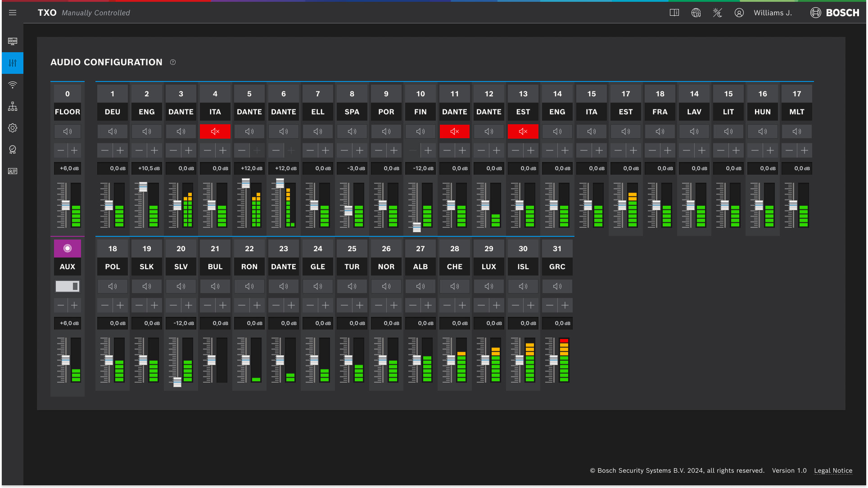Open the network topology page in sidebar
This screenshot has height=488, width=868.
tap(13, 106)
